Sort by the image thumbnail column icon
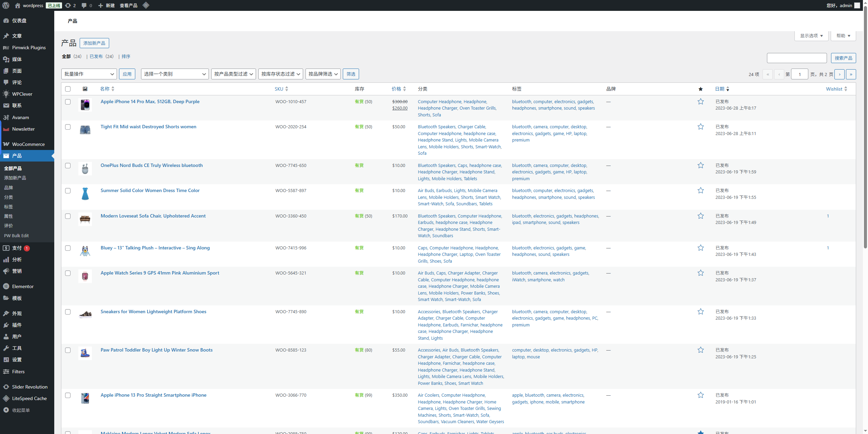 click(x=85, y=89)
